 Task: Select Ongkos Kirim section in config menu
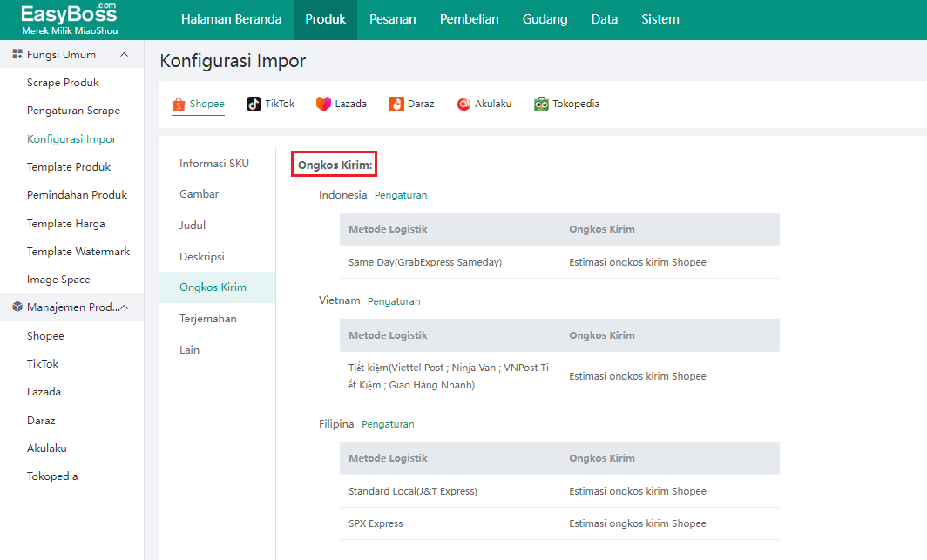coord(218,287)
